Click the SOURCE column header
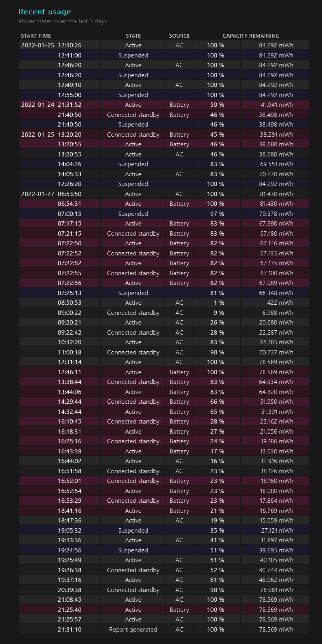Image resolution: width=322 pixels, height=644 pixels. coord(179,36)
